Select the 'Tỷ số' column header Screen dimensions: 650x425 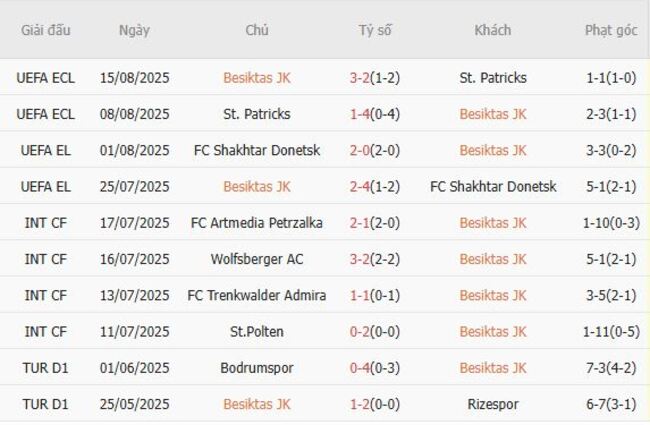click(375, 30)
